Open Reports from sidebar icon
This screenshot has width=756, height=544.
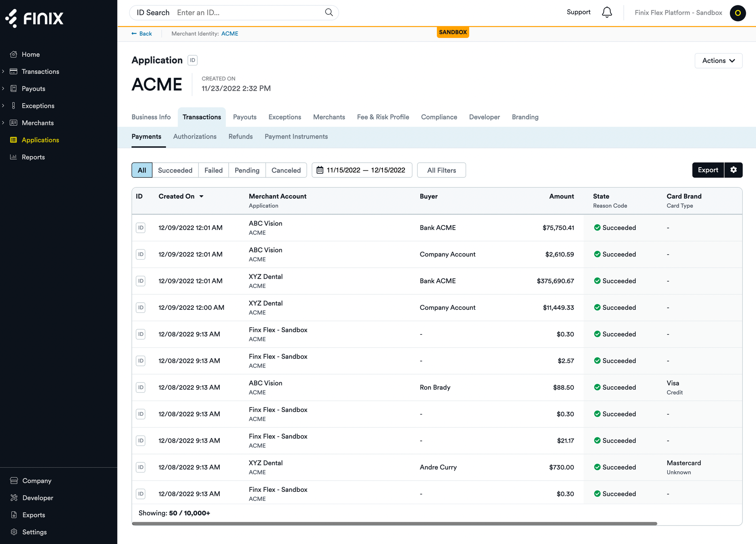tap(14, 157)
